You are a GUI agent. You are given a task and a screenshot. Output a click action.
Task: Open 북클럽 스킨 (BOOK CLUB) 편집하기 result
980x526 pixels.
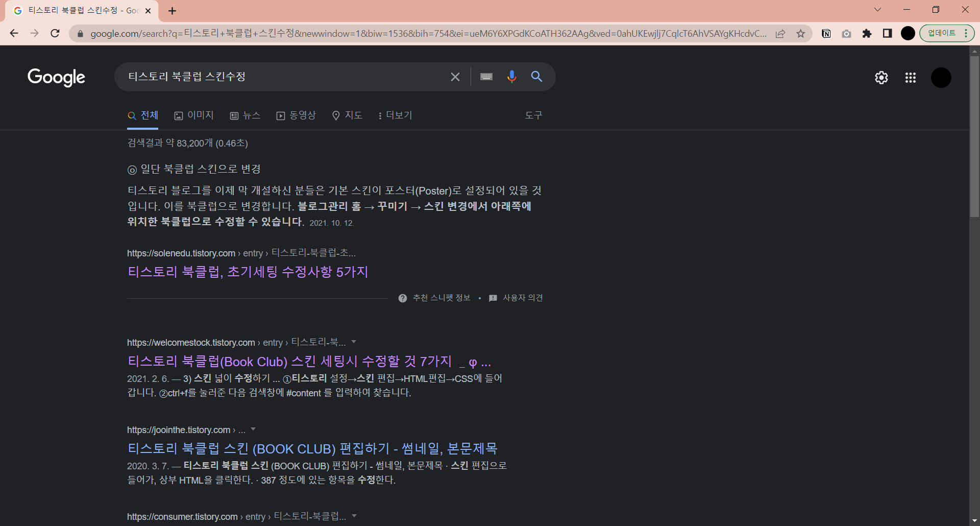pos(312,449)
